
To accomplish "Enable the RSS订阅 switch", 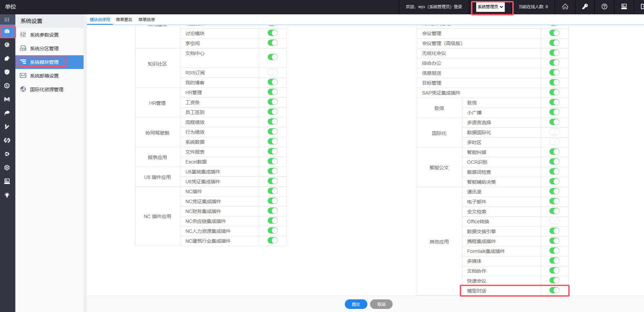I will pyautogui.click(x=273, y=72).
